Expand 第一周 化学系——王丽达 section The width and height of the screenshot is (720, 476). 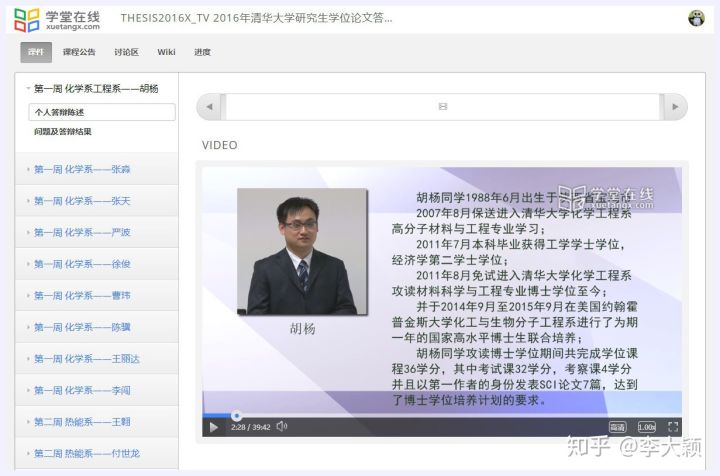(x=96, y=359)
